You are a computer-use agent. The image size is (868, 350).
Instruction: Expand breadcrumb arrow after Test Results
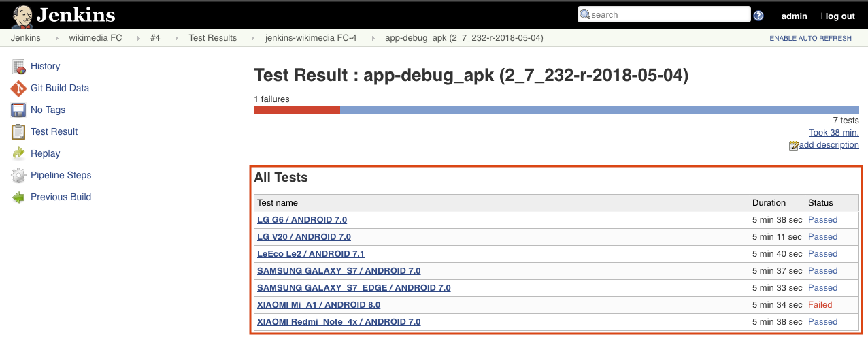pos(251,38)
